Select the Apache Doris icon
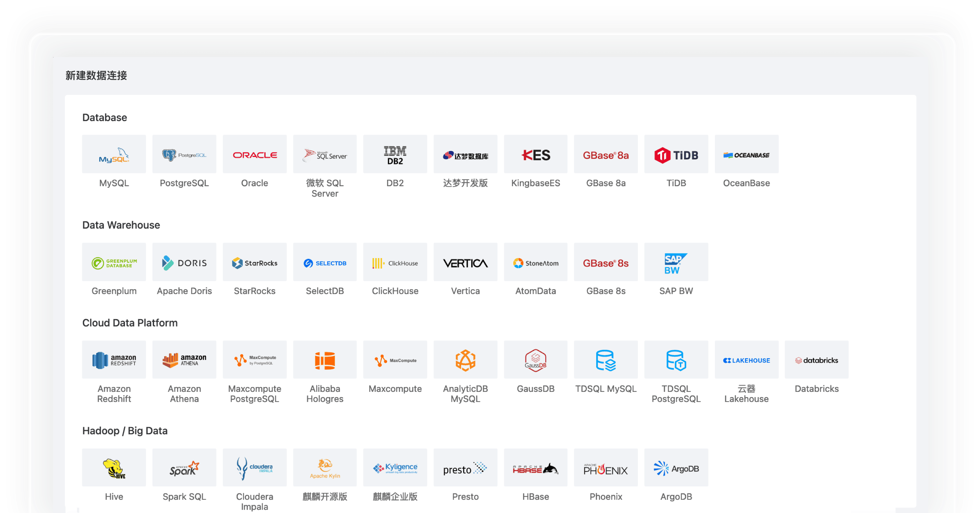Screen dimensions: 980x513 click(x=184, y=262)
